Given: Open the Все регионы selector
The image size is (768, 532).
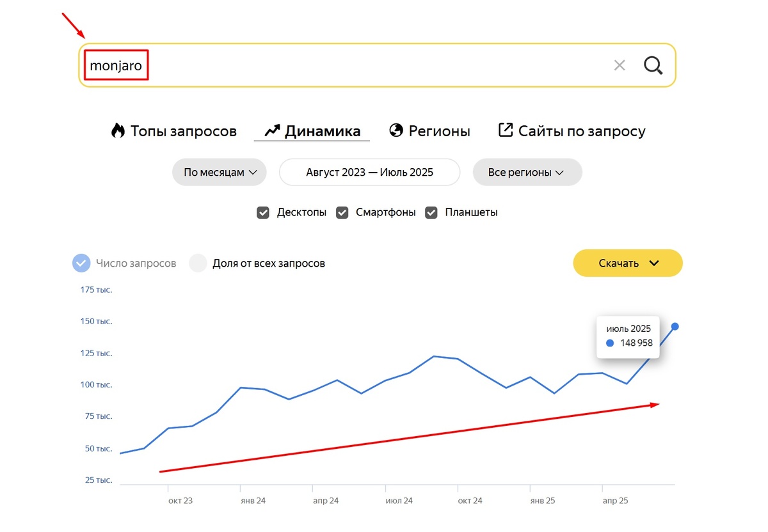Looking at the screenshot, I should click(x=527, y=172).
